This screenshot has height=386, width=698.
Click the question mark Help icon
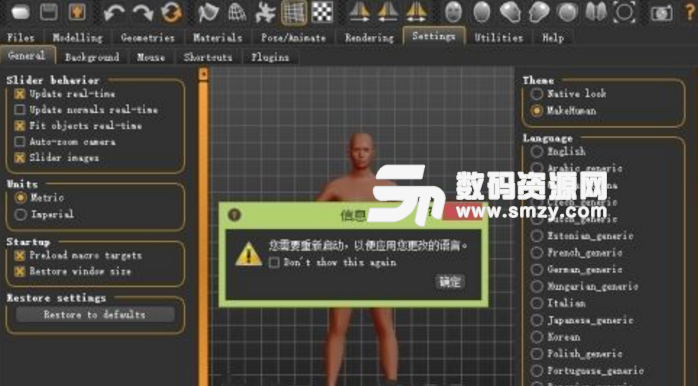pyautogui.click(x=690, y=12)
